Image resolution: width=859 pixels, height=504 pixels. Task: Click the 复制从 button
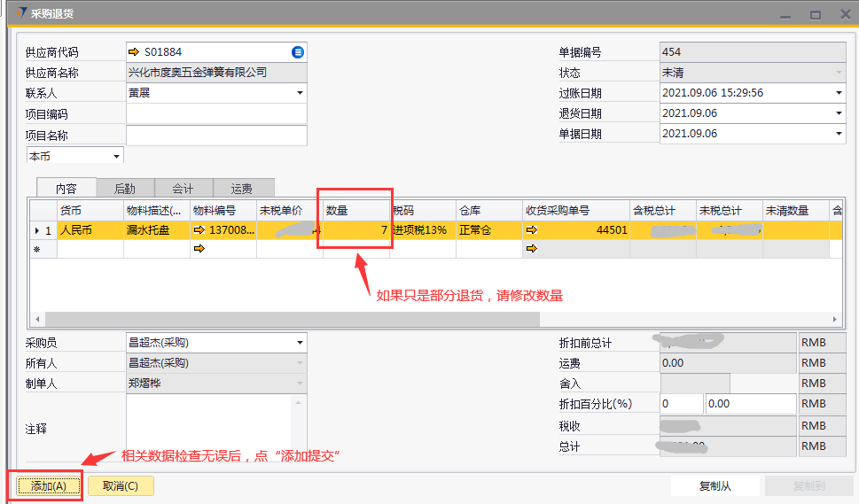715,485
